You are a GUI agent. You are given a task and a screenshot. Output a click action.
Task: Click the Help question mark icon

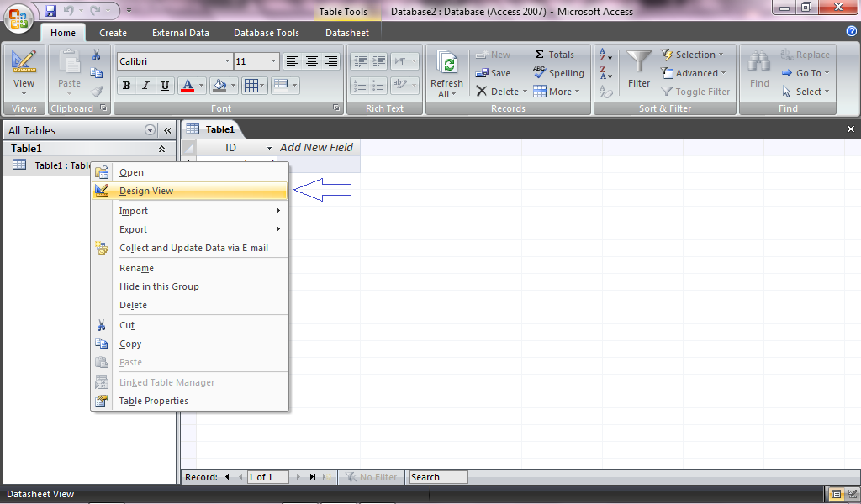pos(852,31)
